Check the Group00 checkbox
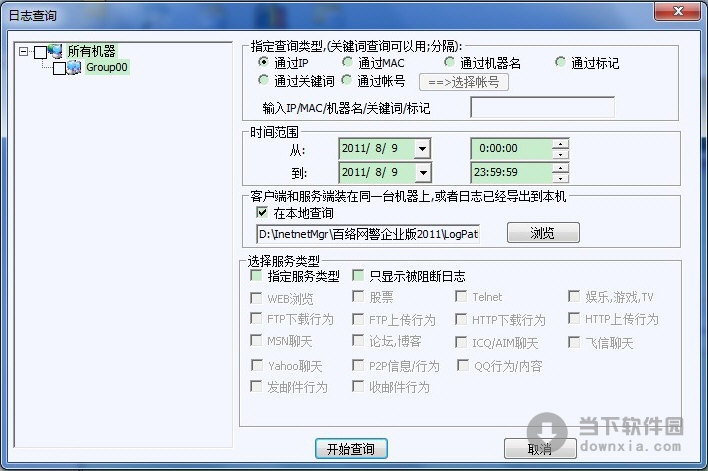The width and height of the screenshot is (708, 471). (x=60, y=68)
